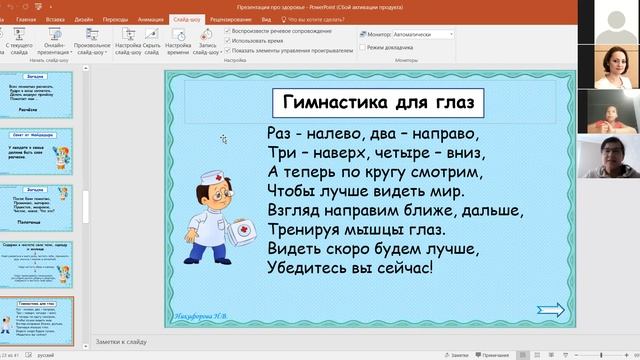The width and height of the screenshot is (640, 360).
Task: Select the 'Совет от Мойдодыра' slide thumbnail
Action: click(x=36, y=151)
